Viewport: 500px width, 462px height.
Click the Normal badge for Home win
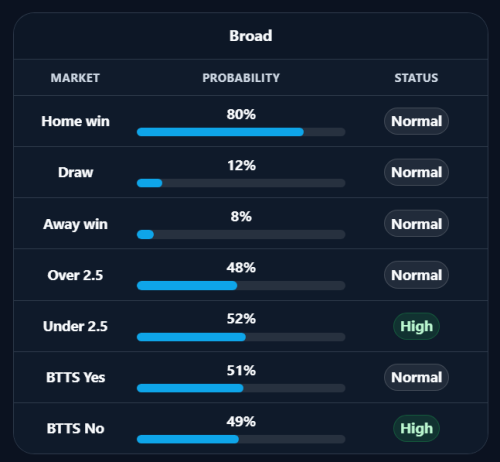[x=416, y=121]
